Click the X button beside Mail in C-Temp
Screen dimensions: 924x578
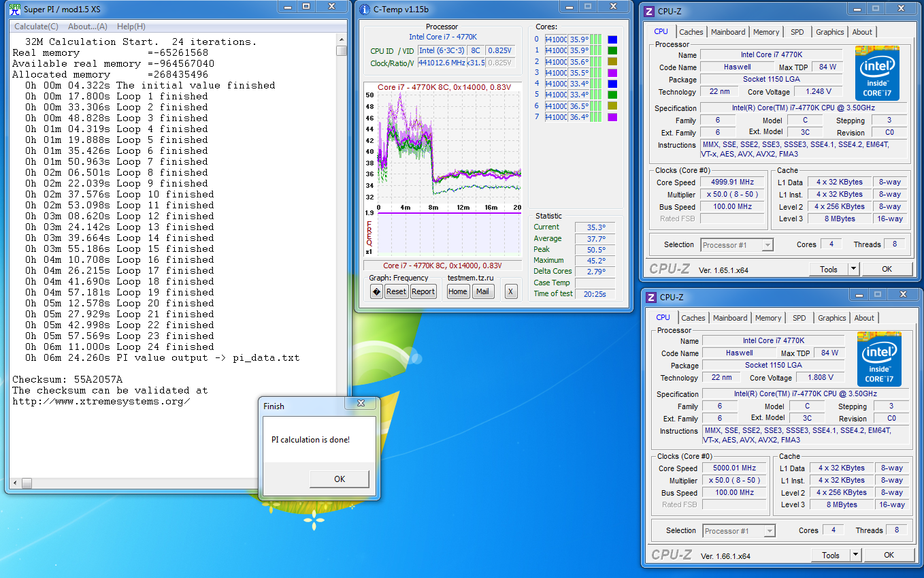511,291
